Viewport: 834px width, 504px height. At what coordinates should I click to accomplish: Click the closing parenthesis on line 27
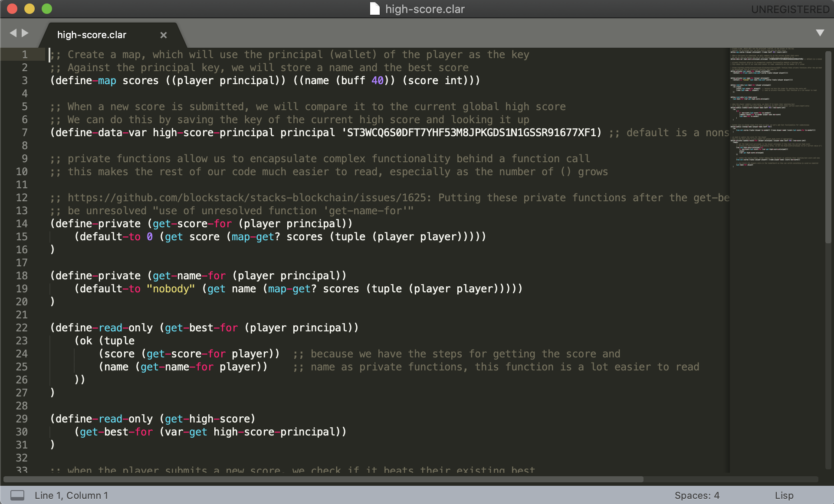53,393
